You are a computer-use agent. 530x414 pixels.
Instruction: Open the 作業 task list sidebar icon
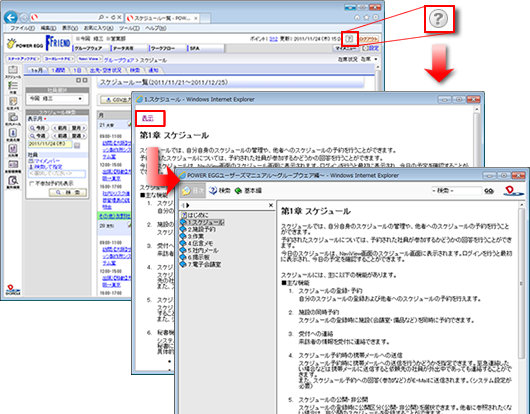click(13, 87)
